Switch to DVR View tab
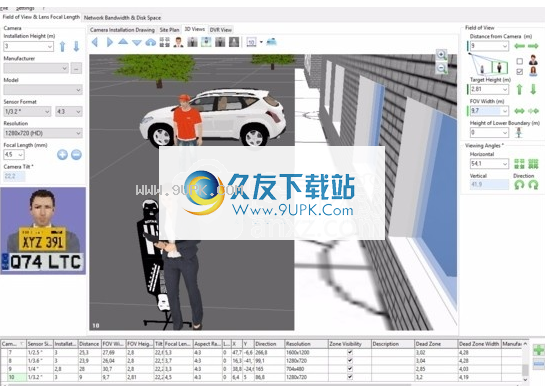The width and height of the screenshot is (545, 386). (x=220, y=30)
